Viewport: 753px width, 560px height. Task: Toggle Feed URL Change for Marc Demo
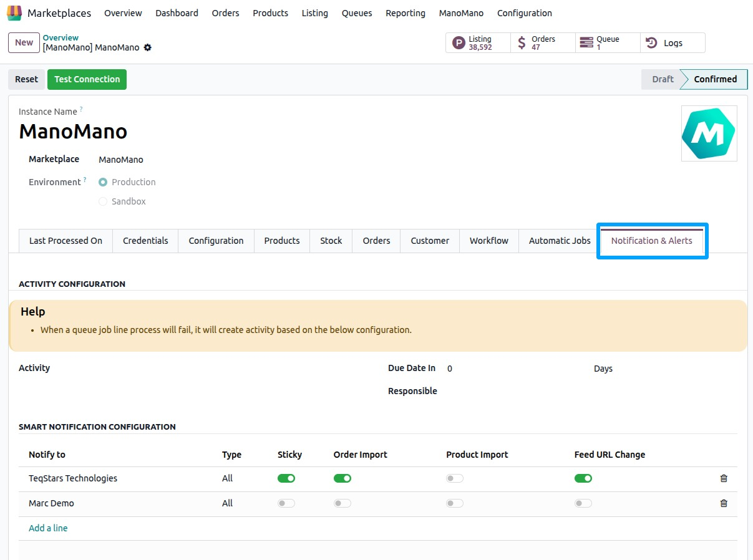583,503
